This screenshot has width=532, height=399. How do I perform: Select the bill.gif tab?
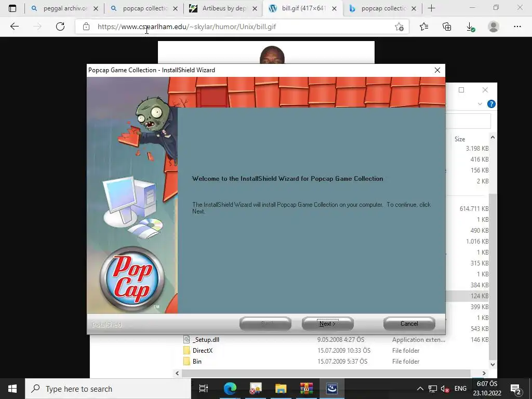click(x=303, y=8)
